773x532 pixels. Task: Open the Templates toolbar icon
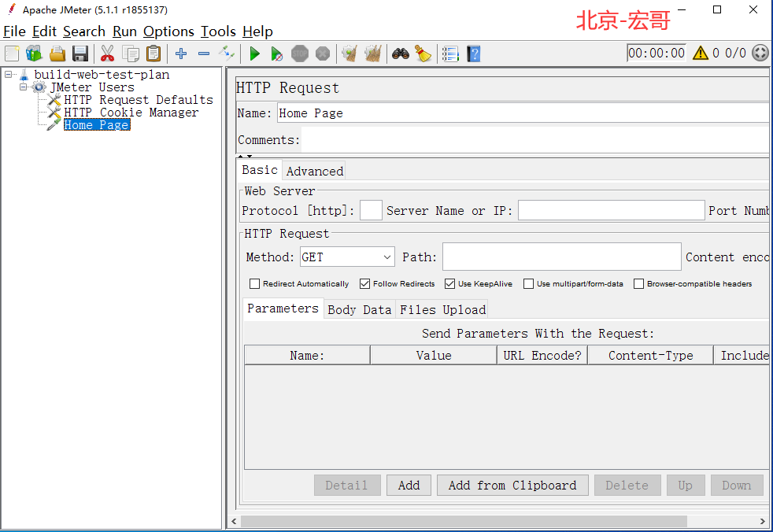pyautogui.click(x=34, y=54)
